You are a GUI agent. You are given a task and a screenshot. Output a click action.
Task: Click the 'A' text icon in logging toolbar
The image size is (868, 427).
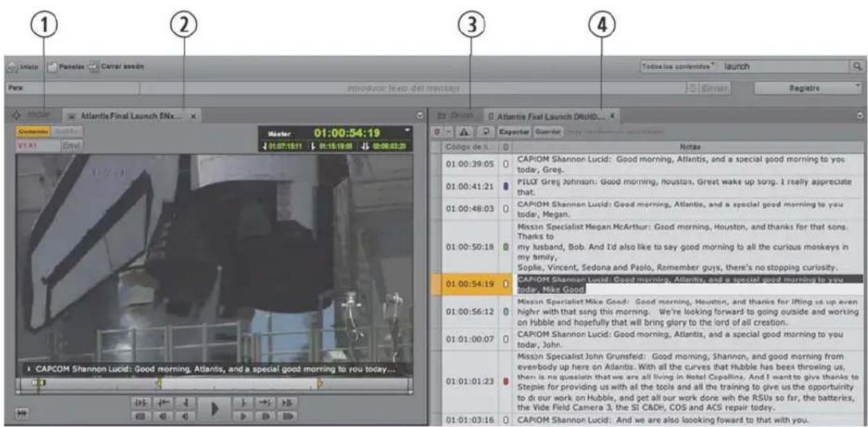click(464, 131)
